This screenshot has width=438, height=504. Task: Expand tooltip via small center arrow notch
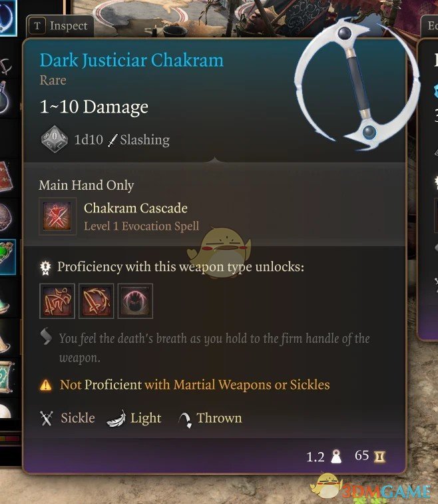[x=214, y=160]
